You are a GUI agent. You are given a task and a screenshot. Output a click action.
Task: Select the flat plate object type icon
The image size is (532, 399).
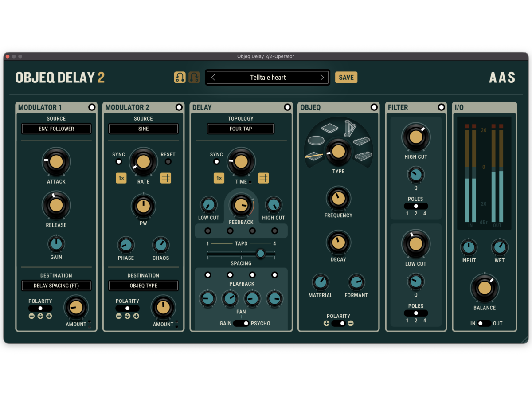tap(329, 128)
